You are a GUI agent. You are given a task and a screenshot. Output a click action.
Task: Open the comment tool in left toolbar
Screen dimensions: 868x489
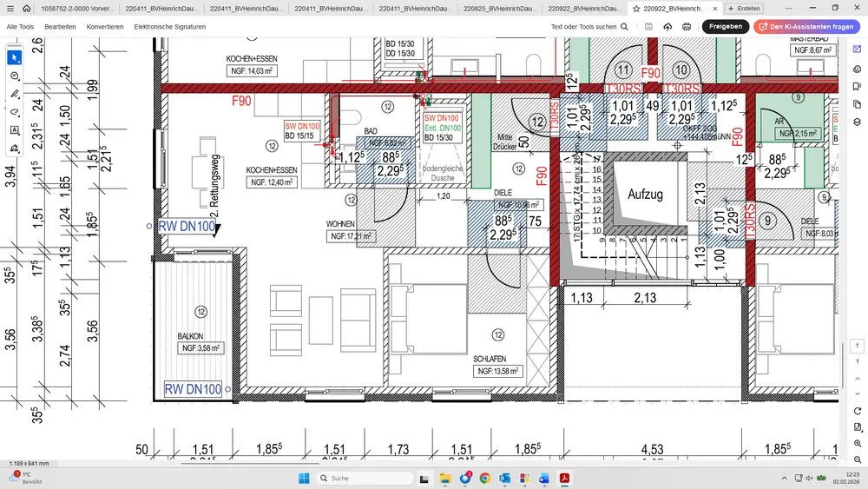pos(15,76)
